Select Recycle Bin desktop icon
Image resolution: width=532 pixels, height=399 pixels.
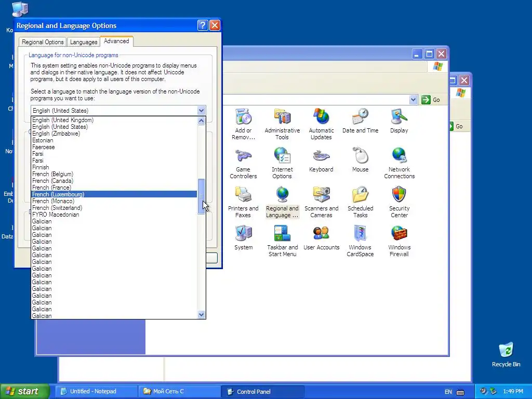(506, 355)
